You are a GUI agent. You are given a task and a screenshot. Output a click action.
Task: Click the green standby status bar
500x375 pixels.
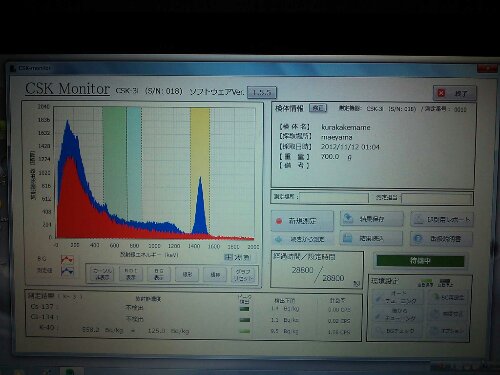pos(420,260)
